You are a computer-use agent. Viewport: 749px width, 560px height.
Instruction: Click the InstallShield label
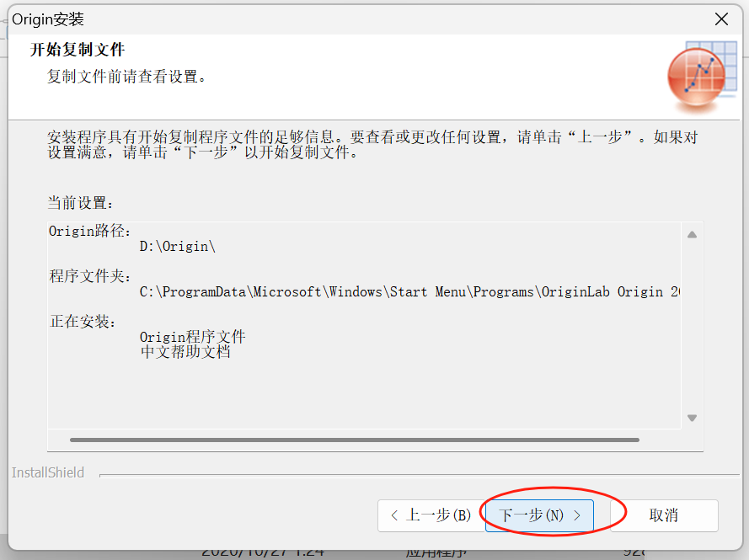[48, 472]
